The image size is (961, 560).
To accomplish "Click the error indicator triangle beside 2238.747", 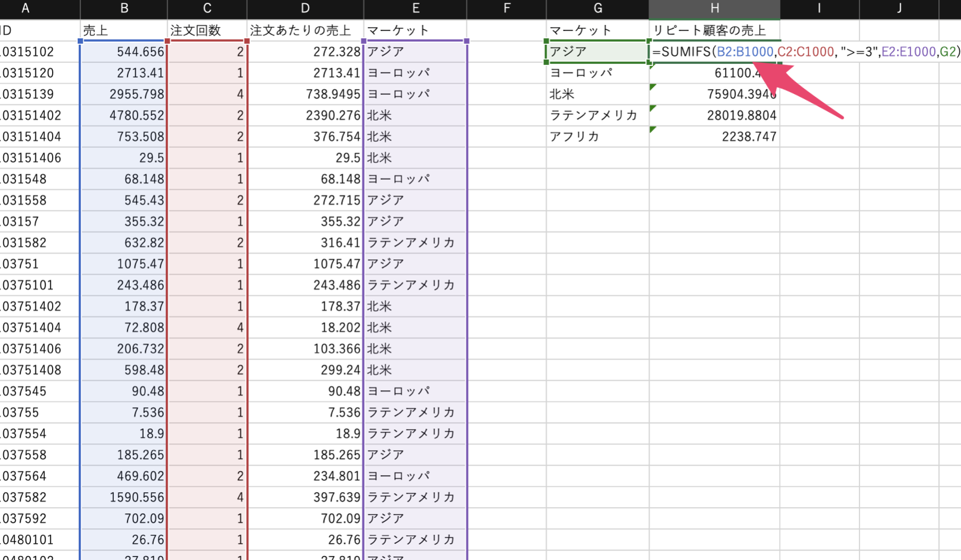I will pos(653,129).
